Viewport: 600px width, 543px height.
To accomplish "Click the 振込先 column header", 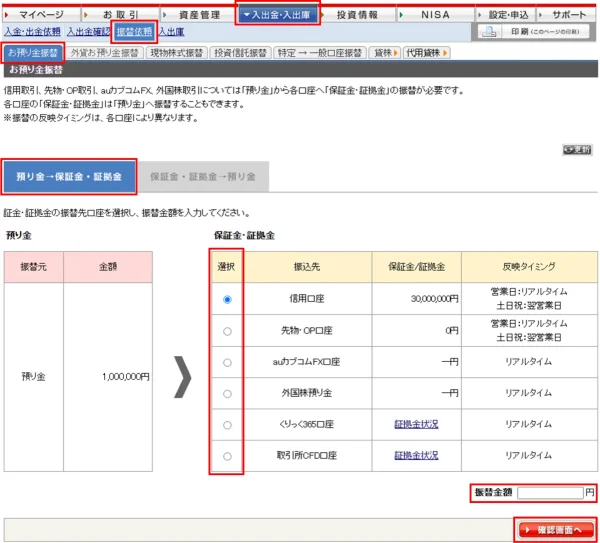I will point(307,267).
